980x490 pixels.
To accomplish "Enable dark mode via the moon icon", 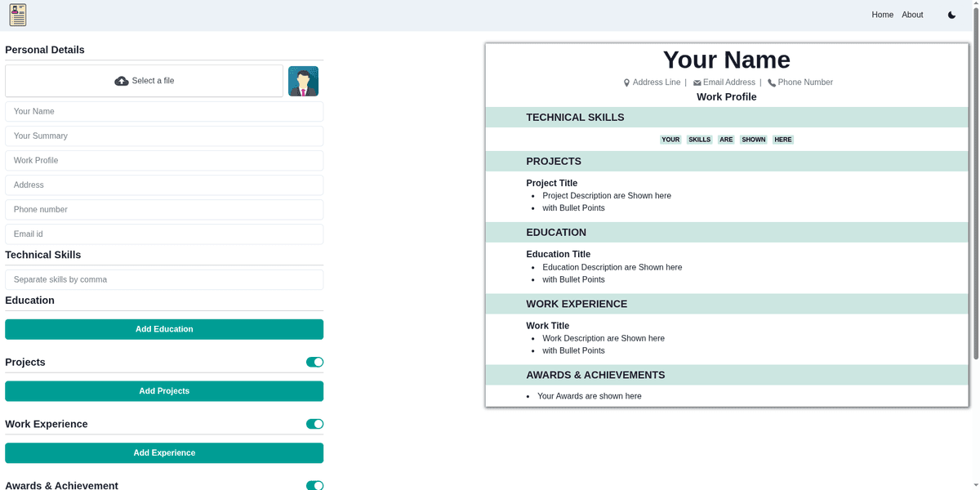I will [x=951, y=15].
